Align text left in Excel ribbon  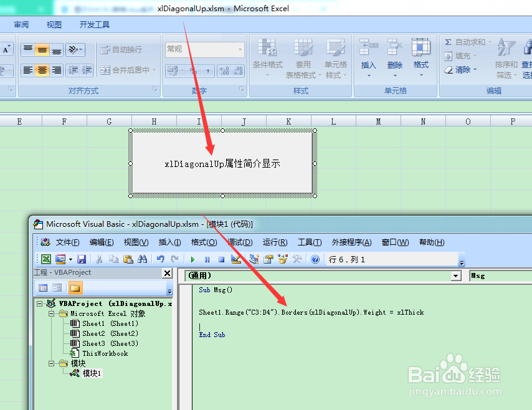(28, 70)
